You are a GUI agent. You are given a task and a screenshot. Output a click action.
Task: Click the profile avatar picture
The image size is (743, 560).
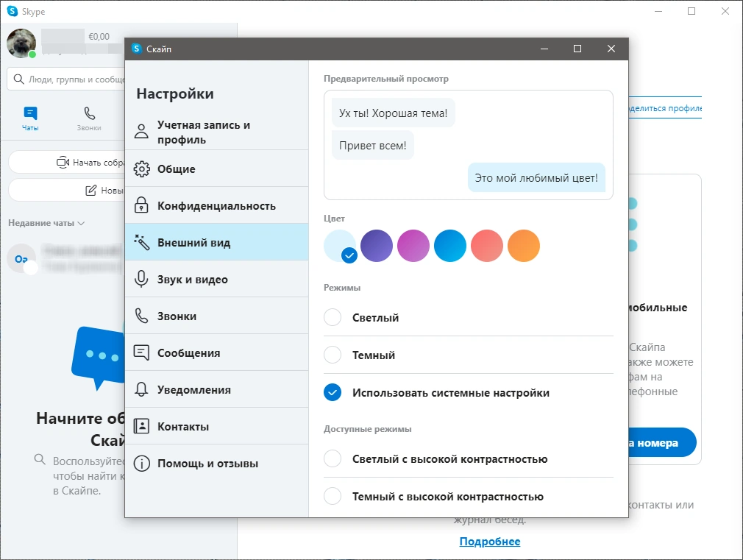[x=21, y=43]
